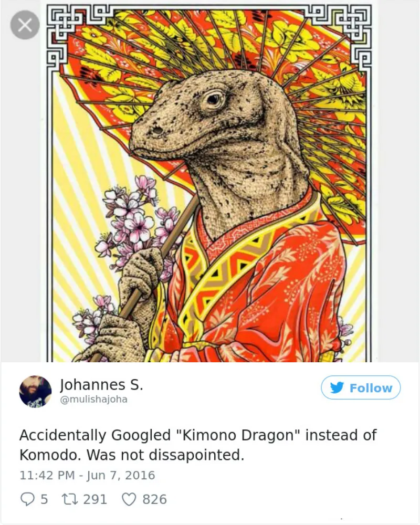Click the Johannes S. display name
This screenshot has width=420, height=525.
point(101,385)
